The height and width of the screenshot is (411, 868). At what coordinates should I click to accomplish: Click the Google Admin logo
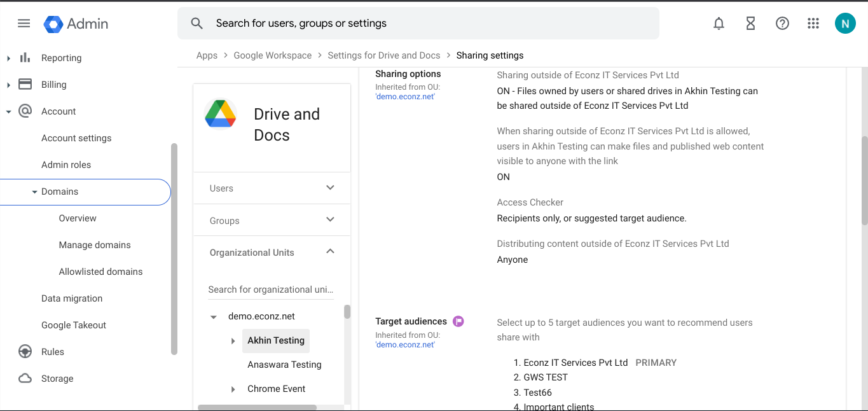(x=76, y=24)
